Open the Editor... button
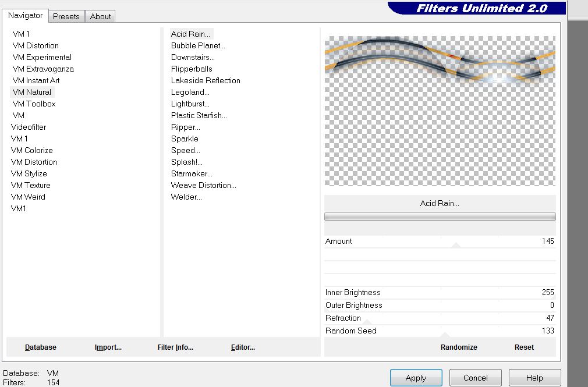 tap(243, 347)
